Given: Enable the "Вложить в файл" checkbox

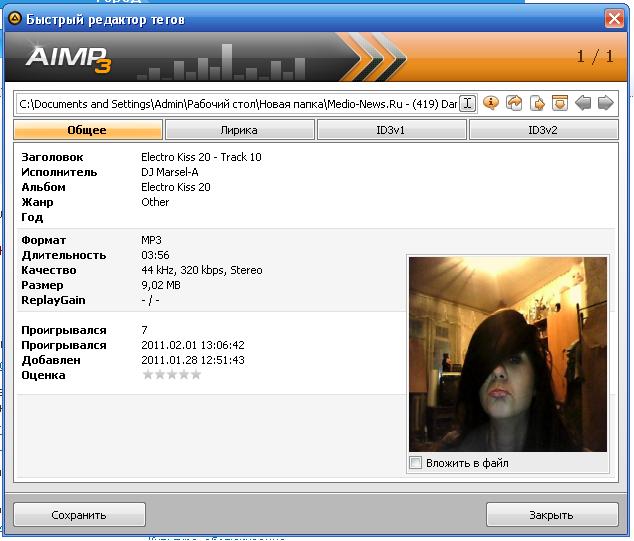Looking at the screenshot, I should coord(415,463).
